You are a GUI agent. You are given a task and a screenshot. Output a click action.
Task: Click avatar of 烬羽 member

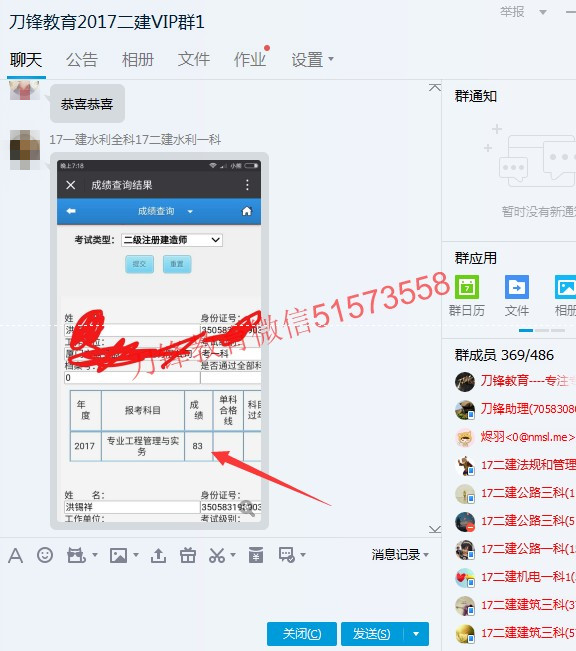point(465,438)
